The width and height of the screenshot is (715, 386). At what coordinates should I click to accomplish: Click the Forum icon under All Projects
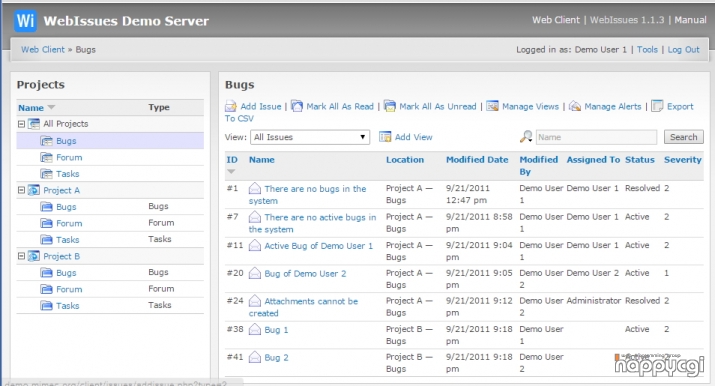(x=47, y=158)
